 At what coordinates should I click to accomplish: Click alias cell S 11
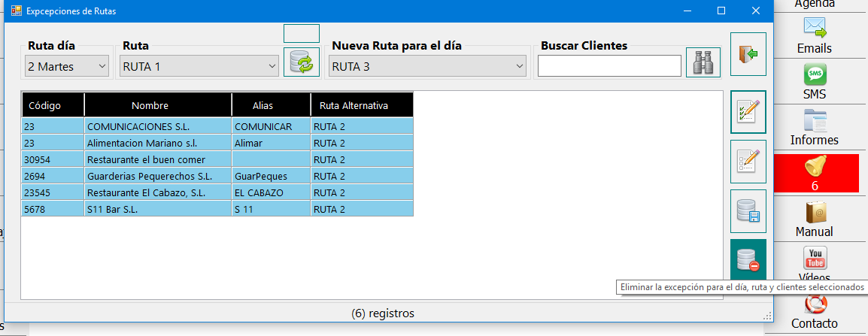[x=272, y=209]
